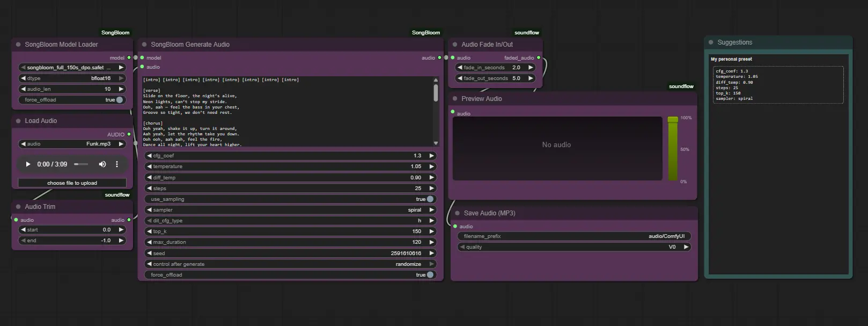The height and width of the screenshot is (326, 868).
Task: Click right arrow to increase cfg_coef
Action: click(431, 156)
